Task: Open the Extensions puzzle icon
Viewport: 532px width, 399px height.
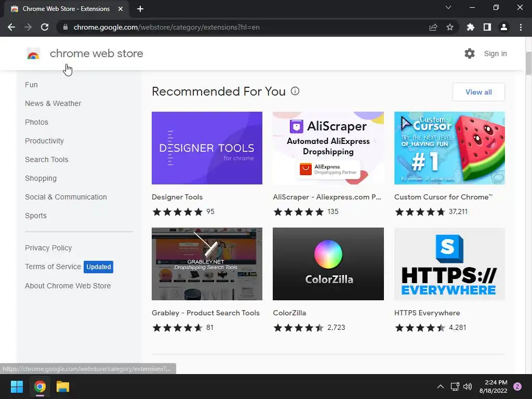Action: 471,27
